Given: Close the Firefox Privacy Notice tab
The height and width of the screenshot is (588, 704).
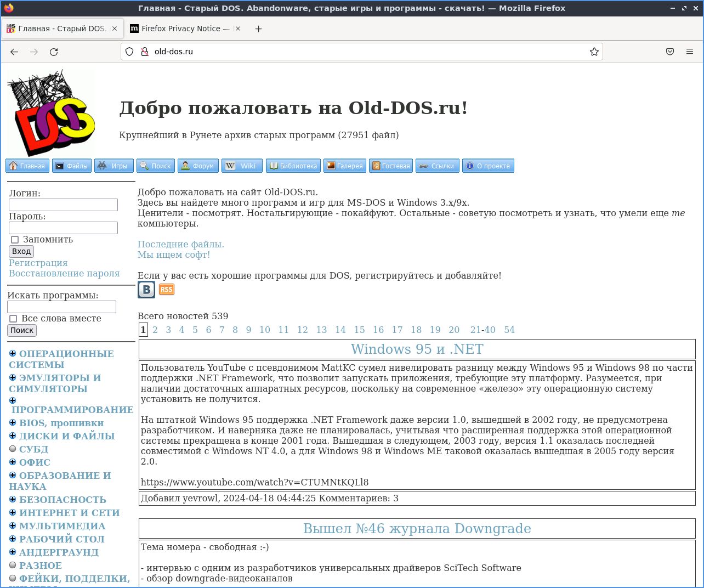Looking at the screenshot, I should click(237, 29).
